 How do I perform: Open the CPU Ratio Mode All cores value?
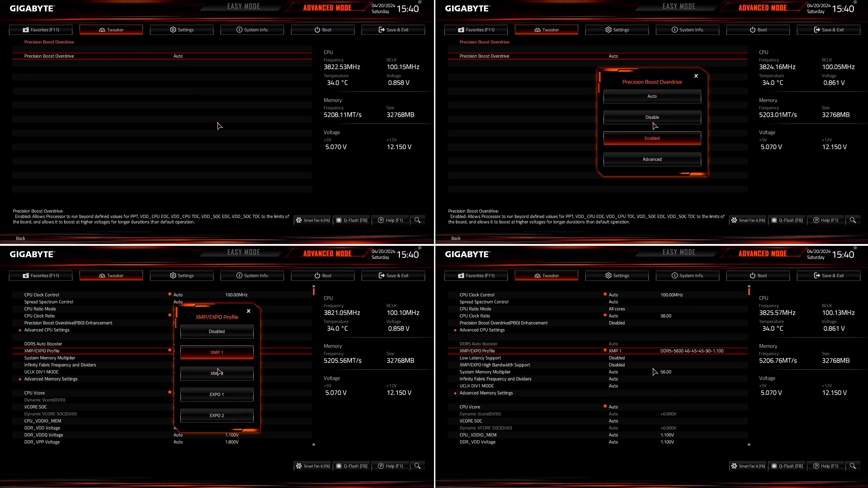point(617,309)
